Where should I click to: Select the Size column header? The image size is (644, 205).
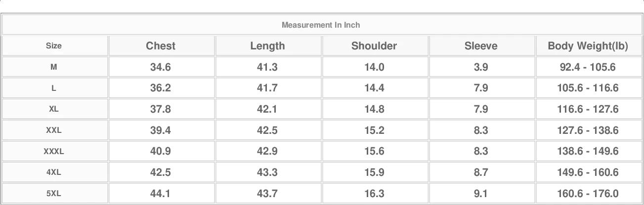54,46
